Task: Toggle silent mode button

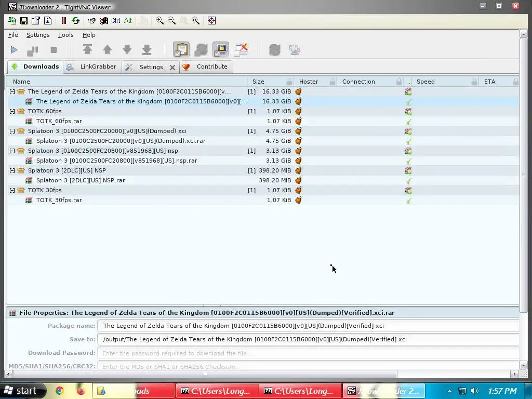Action: [x=241, y=49]
